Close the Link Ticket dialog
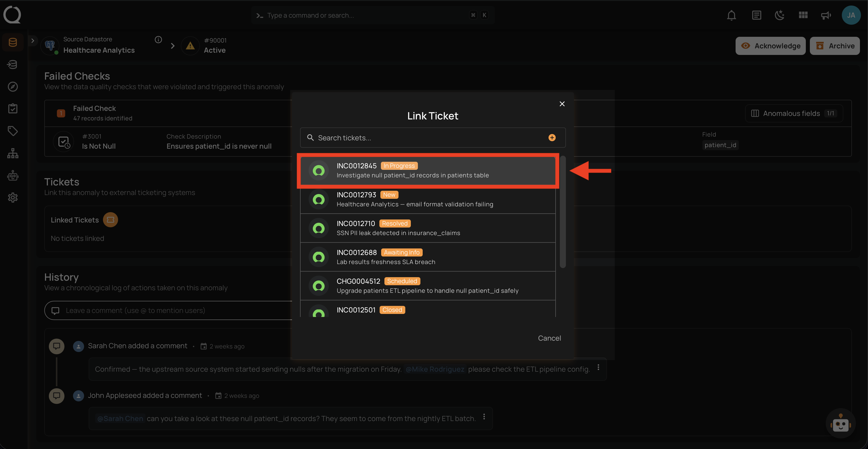 (562, 104)
